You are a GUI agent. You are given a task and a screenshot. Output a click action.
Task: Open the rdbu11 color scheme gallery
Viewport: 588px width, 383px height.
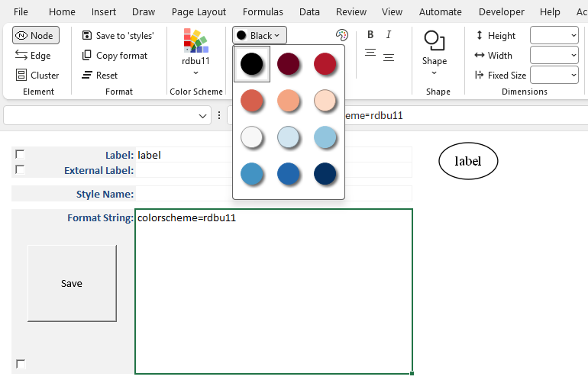click(195, 52)
